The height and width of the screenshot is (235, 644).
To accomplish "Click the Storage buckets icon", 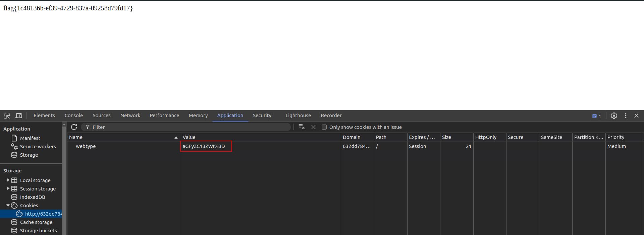I will (x=14, y=230).
